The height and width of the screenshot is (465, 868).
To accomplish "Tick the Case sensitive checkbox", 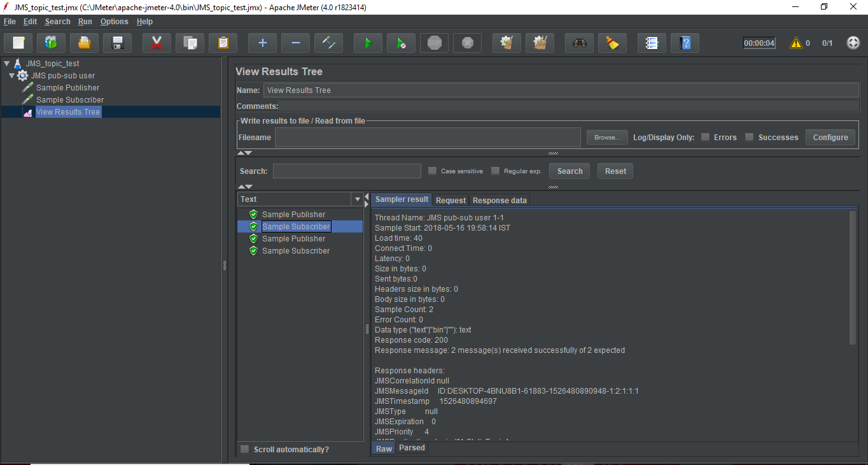I will click(433, 171).
